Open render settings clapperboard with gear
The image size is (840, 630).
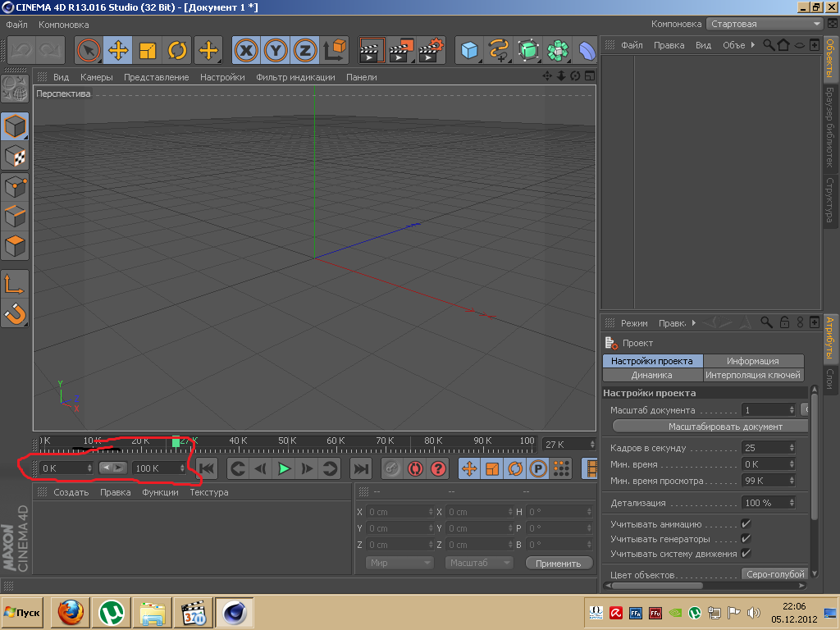(x=431, y=51)
